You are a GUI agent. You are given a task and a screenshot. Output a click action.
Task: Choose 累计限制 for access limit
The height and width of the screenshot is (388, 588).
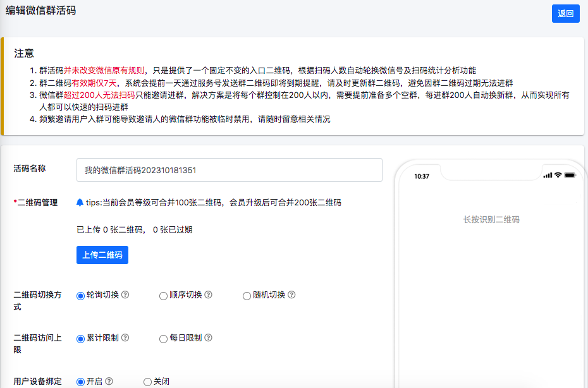80,339
